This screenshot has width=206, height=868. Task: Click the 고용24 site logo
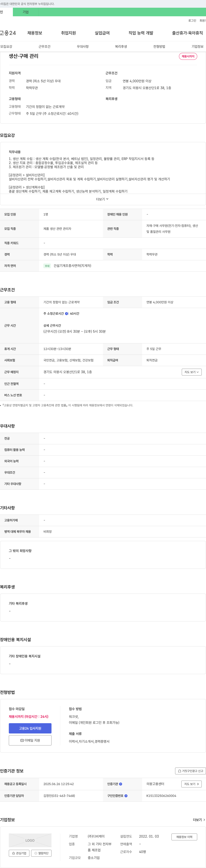[x=8, y=33]
